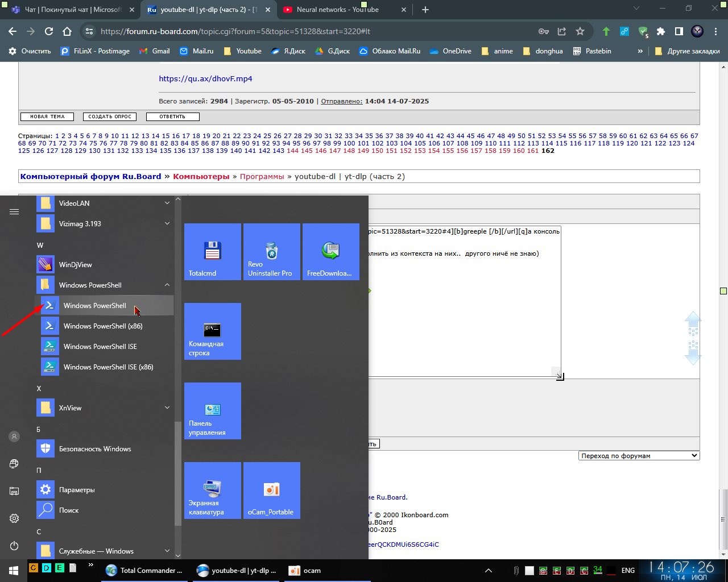Click the Windows Start button

tap(14, 570)
